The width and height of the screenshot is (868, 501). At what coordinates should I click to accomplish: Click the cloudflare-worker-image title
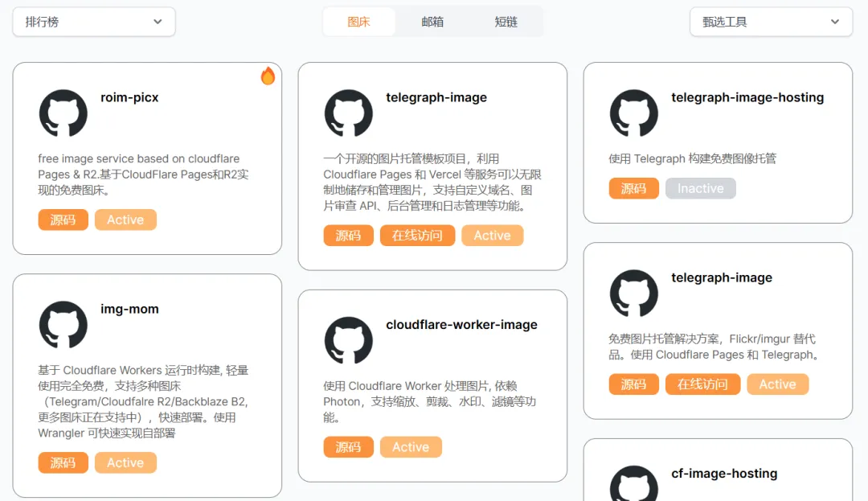[x=461, y=324]
